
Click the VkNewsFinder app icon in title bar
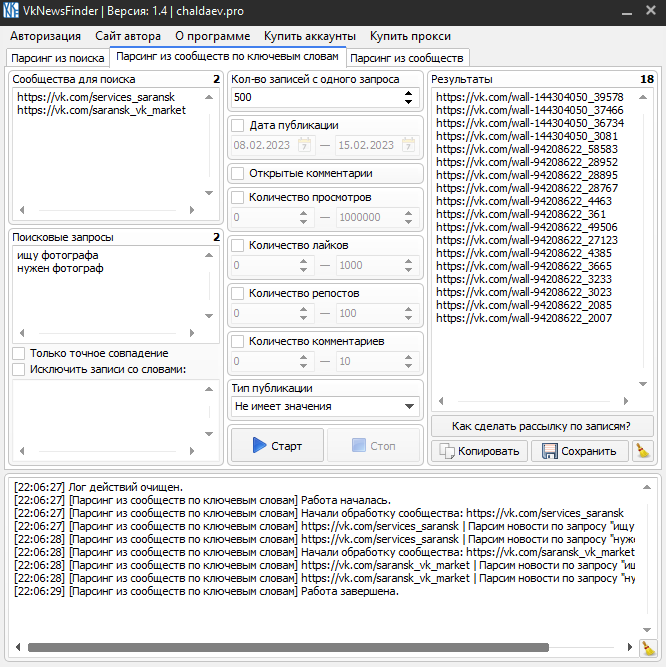[12, 11]
